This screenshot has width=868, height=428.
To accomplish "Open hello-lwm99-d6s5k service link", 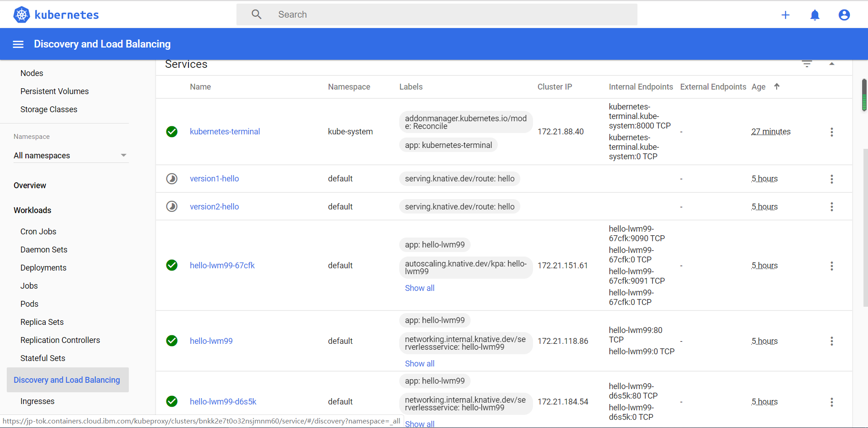I will [x=223, y=402].
